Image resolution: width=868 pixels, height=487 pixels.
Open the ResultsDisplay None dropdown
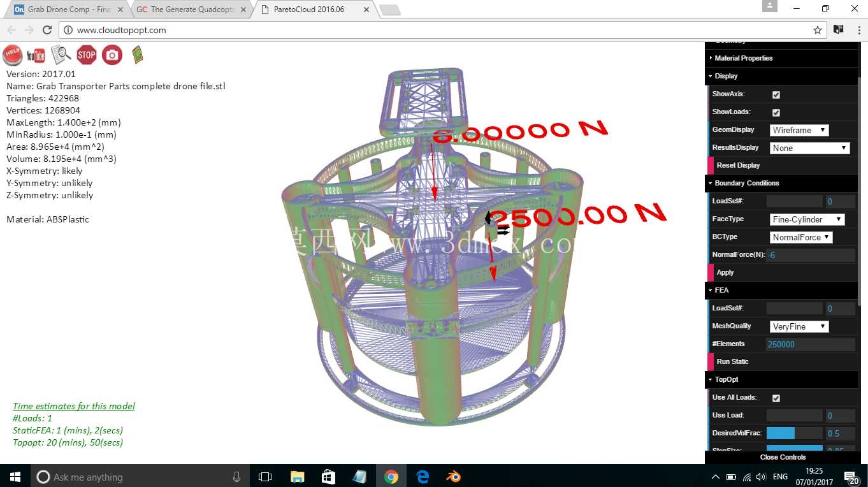(x=810, y=148)
